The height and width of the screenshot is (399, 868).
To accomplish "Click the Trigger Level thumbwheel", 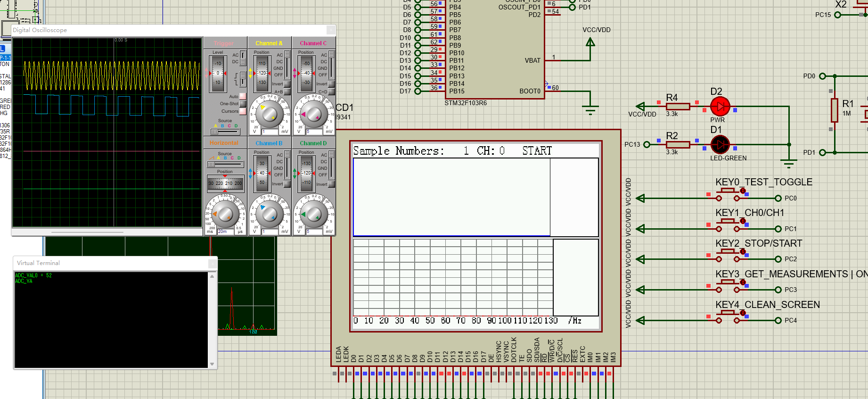I will pyautogui.click(x=218, y=73).
